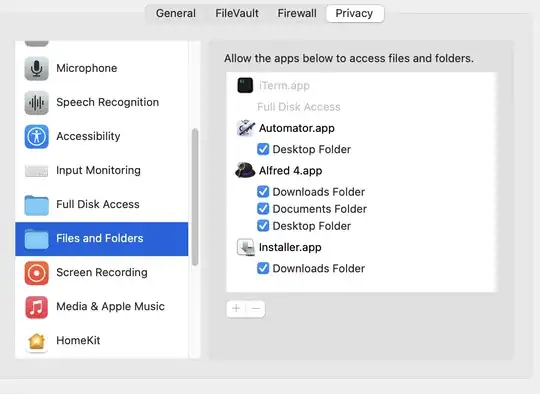Click the Input Monitoring keyboard icon

click(x=37, y=170)
